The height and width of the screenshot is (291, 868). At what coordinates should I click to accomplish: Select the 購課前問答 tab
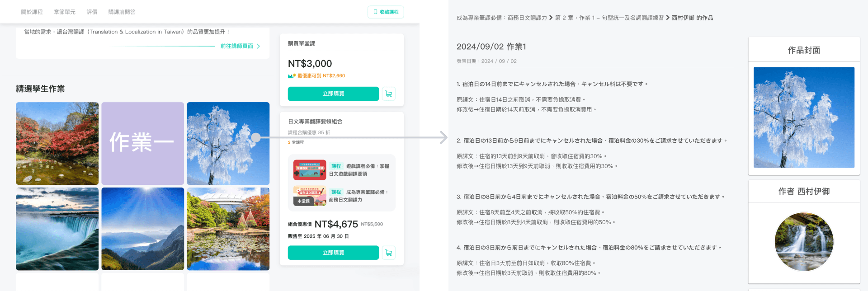point(122,12)
